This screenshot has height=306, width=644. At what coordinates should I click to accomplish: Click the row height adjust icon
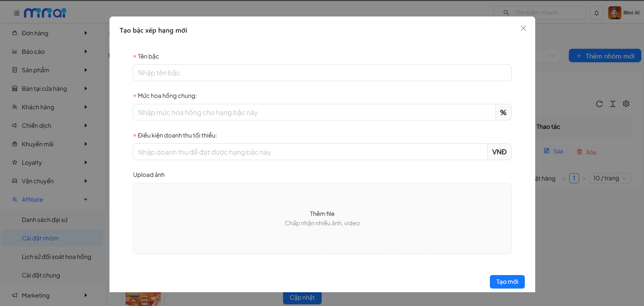click(613, 104)
